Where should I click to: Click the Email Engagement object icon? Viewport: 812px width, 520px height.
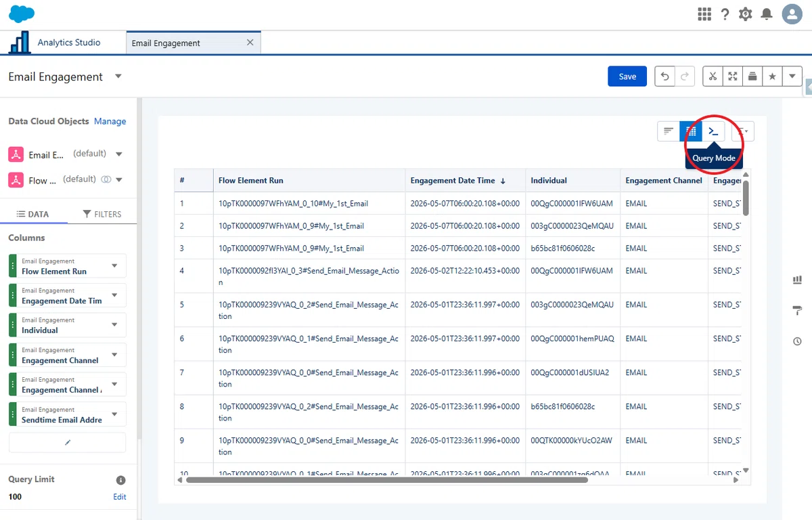(16, 154)
